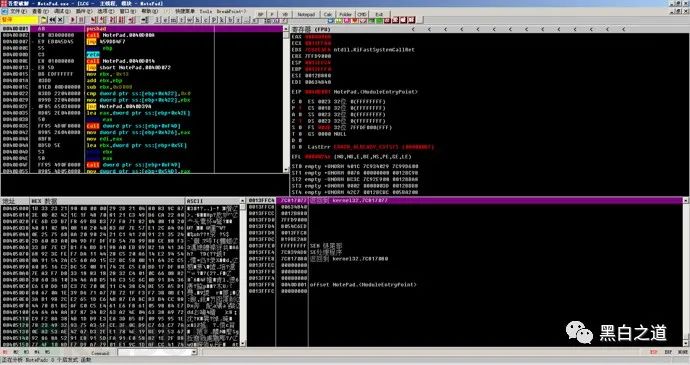This screenshot has height=365, width=690.
Task: Click the 寄存器 (FPU) registers header
Action: coord(311,29)
